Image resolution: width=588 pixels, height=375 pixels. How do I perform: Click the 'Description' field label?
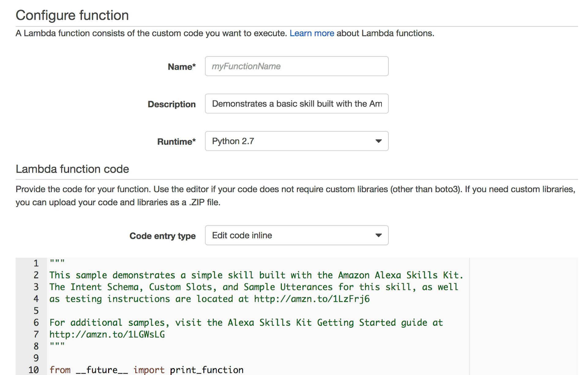tap(171, 104)
